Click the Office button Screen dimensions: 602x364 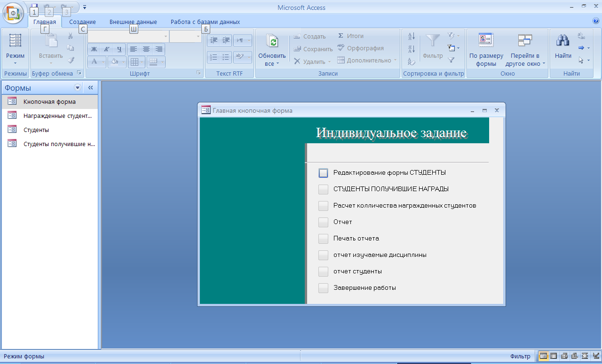tap(13, 13)
